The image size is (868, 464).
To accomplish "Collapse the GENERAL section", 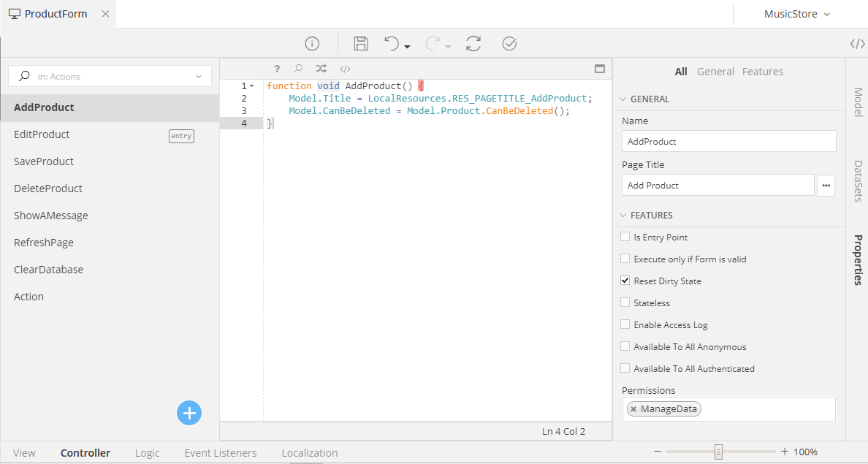I will pyautogui.click(x=623, y=99).
